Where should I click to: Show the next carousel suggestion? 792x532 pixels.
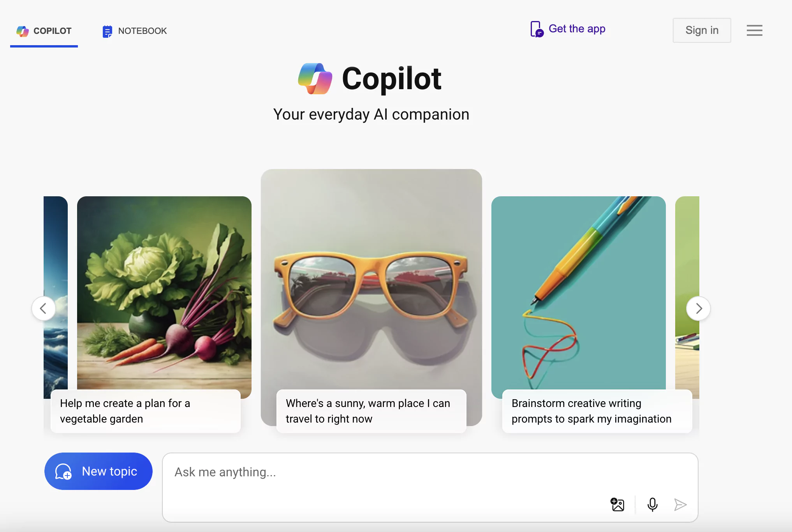pyautogui.click(x=698, y=308)
